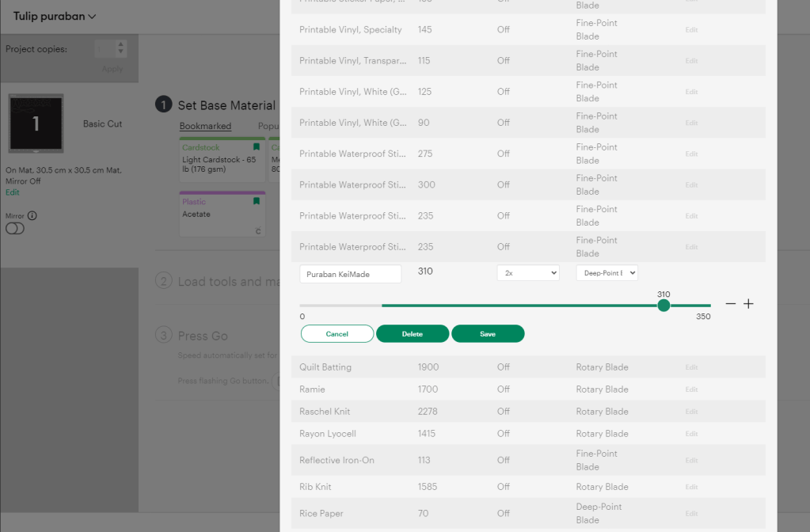Decrease pressure with the minus icon
The width and height of the screenshot is (810, 532).
click(x=730, y=303)
